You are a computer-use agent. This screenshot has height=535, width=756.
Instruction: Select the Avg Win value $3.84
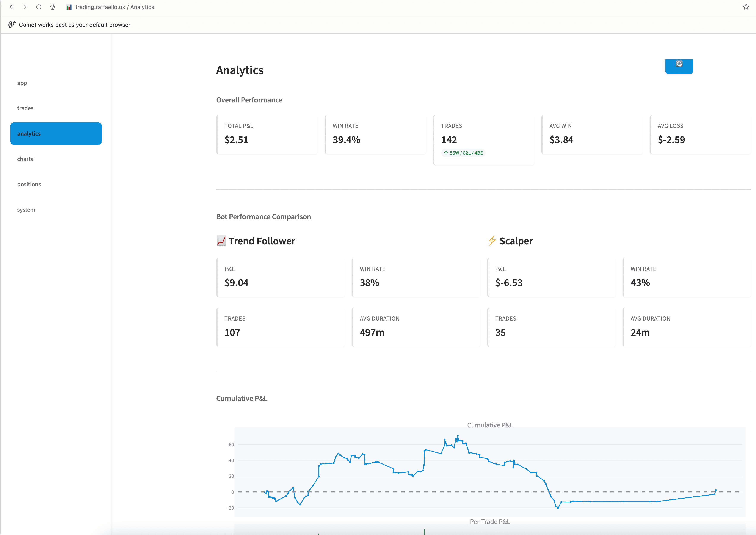[x=561, y=140]
